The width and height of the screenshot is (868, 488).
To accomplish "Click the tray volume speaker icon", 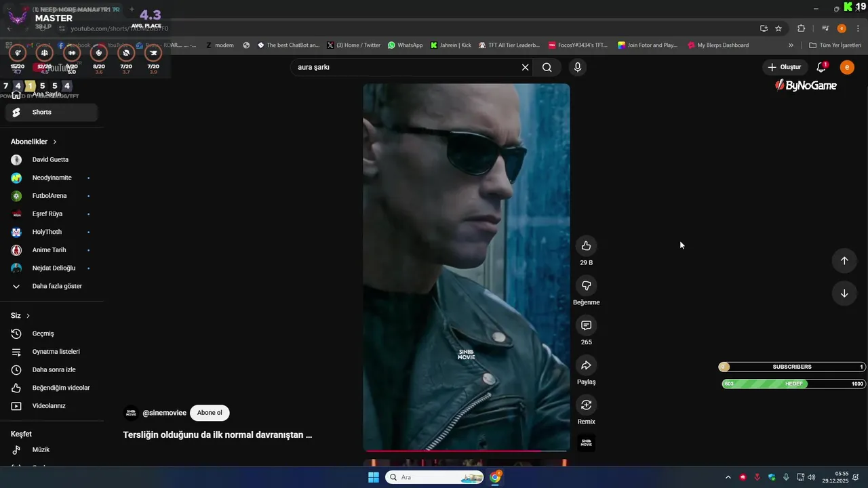I will [x=812, y=477].
